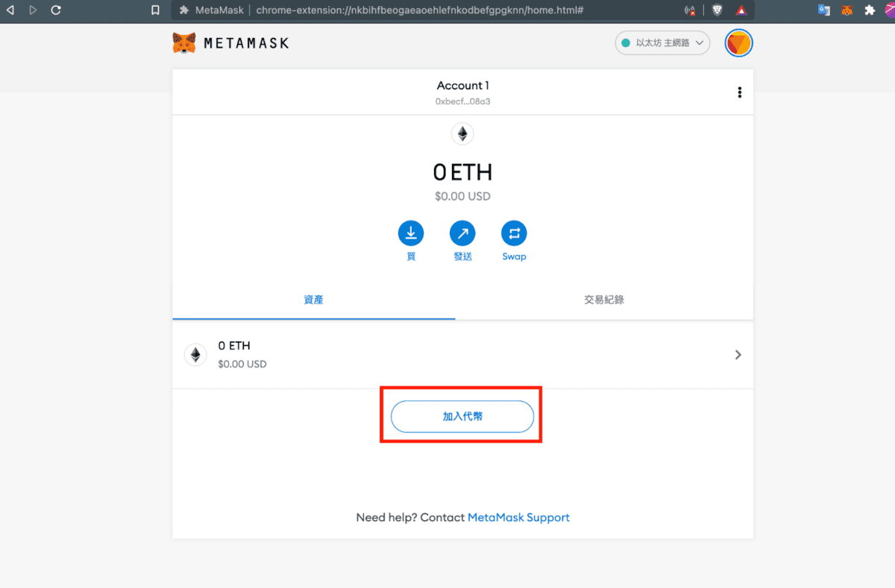Open the account options three-dot menu
The image size is (895, 588).
coord(739,92)
